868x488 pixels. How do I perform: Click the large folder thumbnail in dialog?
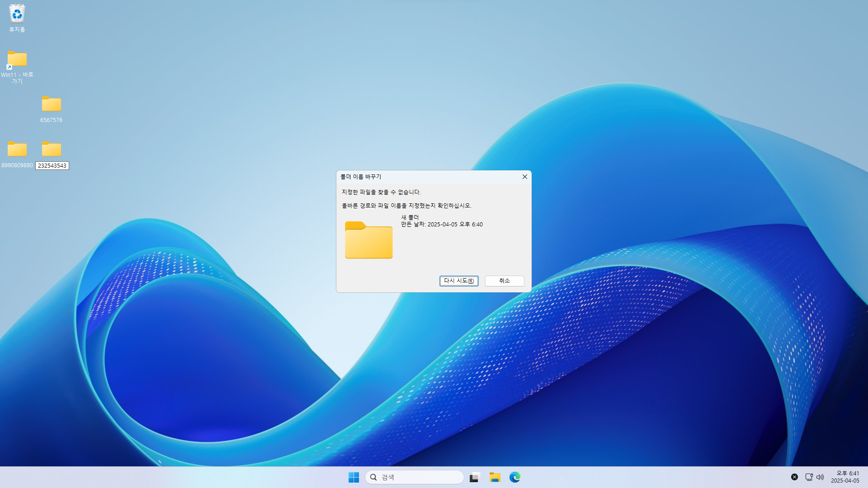click(368, 240)
